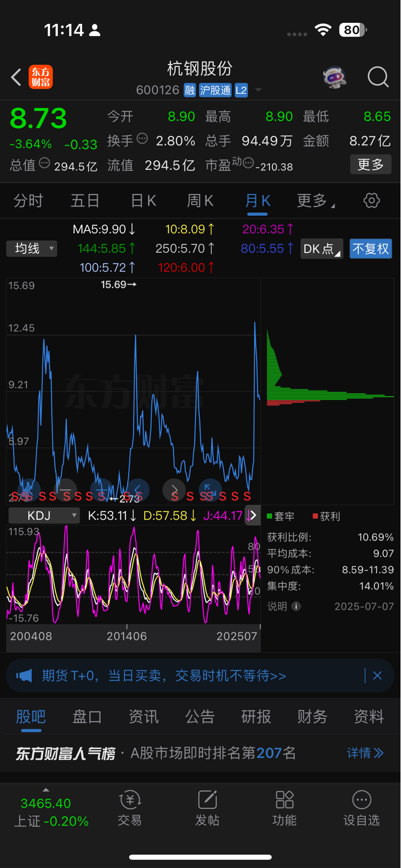Tap the 交易 trade icon

coord(130,808)
